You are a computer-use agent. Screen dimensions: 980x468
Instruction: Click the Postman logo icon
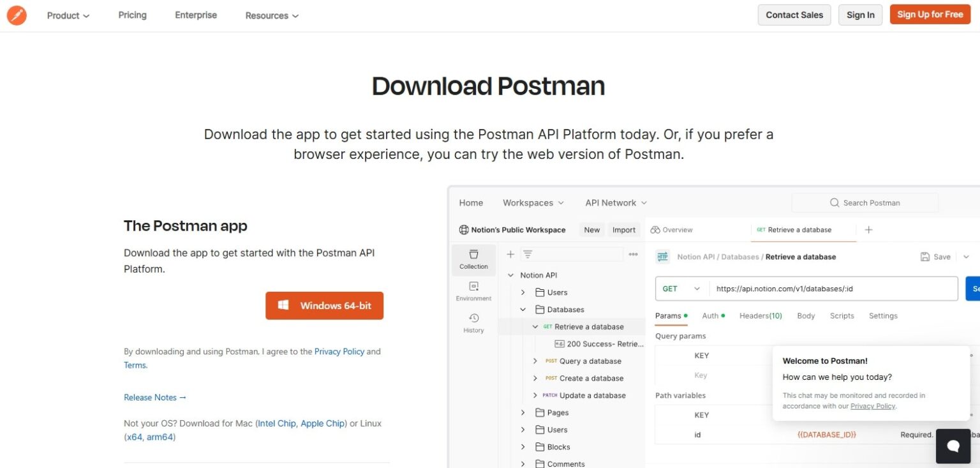(x=17, y=15)
